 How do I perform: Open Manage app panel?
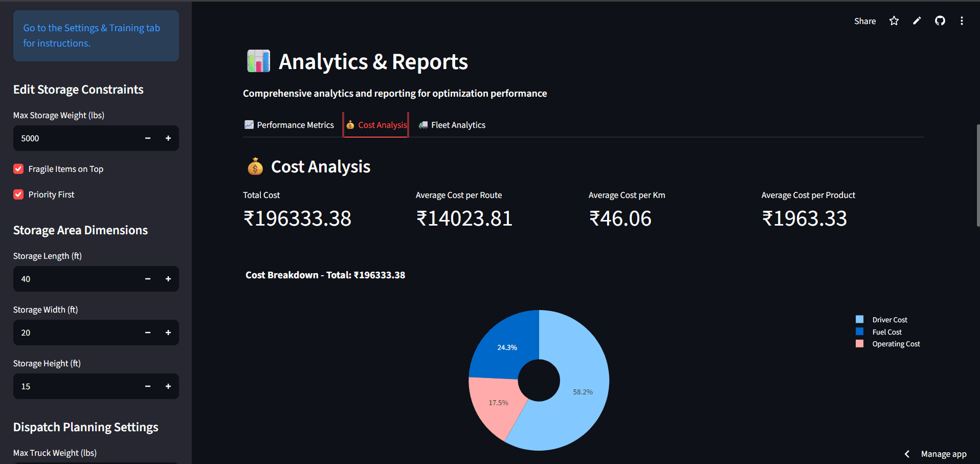tap(944, 454)
